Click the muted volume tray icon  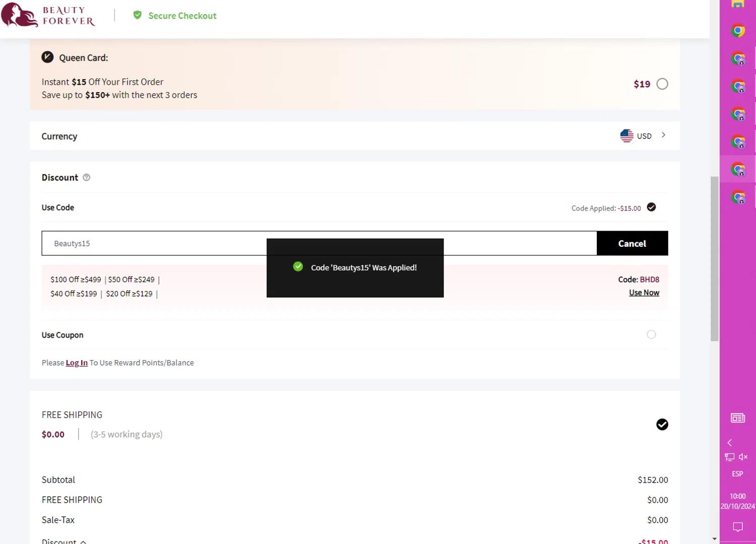tap(743, 457)
